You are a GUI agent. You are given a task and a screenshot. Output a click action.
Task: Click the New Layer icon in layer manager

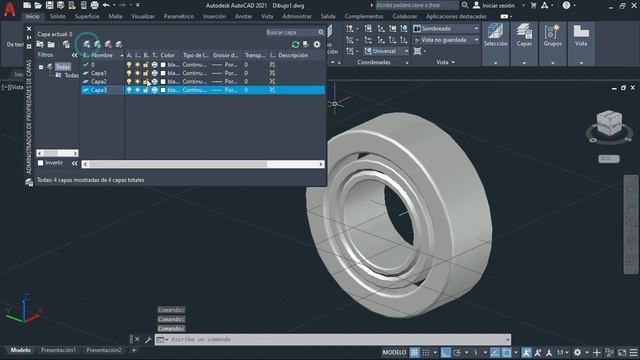[87, 44]
